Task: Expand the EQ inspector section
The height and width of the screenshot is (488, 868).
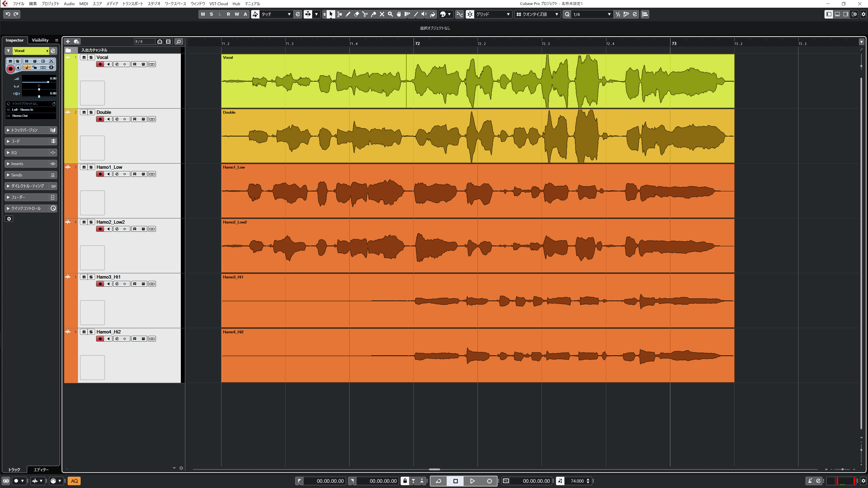Action: [31, 152]
